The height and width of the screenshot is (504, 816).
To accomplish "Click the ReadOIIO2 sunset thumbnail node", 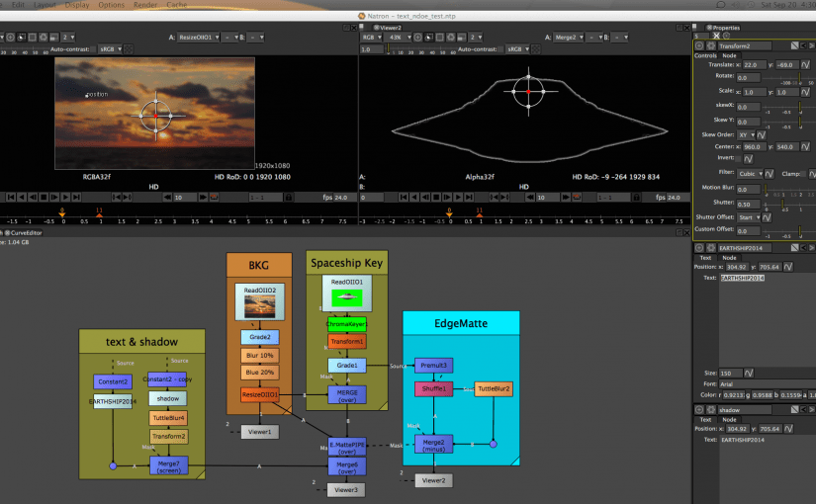I will 260,302.
